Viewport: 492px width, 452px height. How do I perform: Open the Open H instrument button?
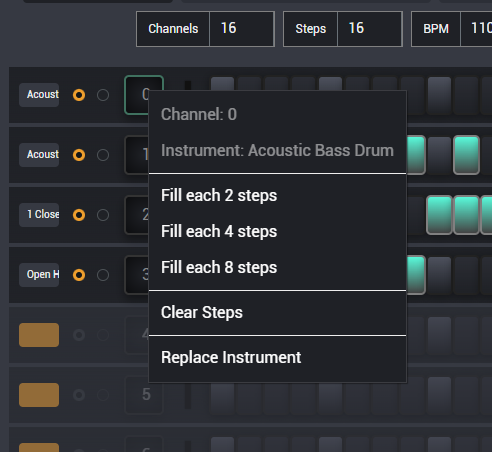[39, 275]
